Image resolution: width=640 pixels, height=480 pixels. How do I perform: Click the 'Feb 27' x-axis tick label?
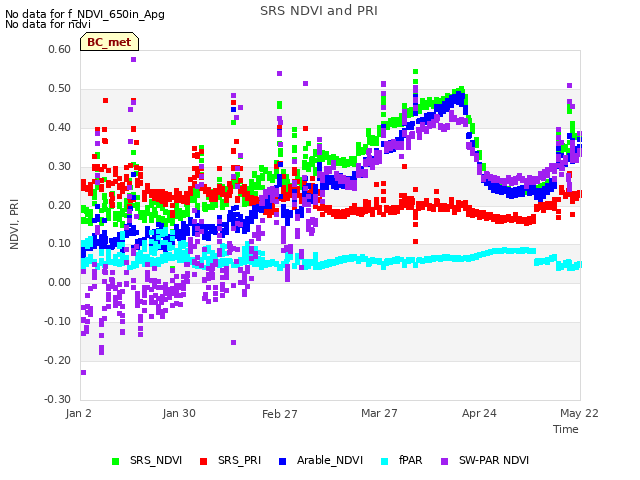(280, 414)
